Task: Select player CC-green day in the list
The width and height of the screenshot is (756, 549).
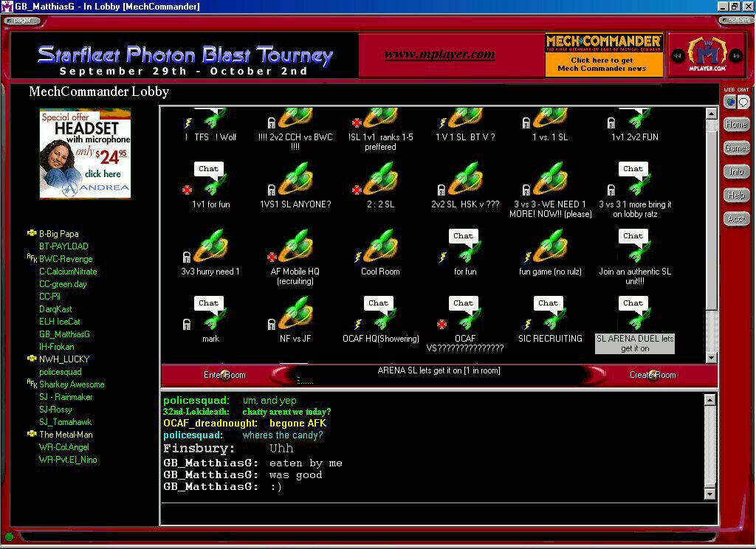Action: (63, 284)
